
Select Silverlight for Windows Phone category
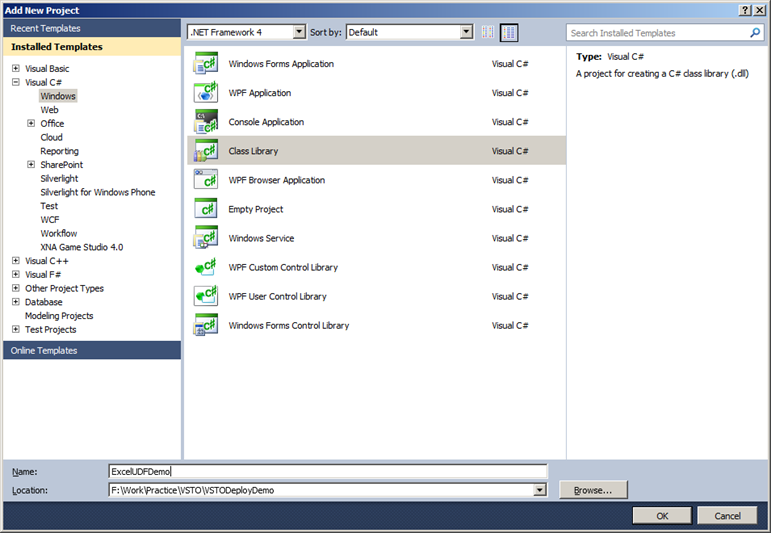(x=97, y=192)
